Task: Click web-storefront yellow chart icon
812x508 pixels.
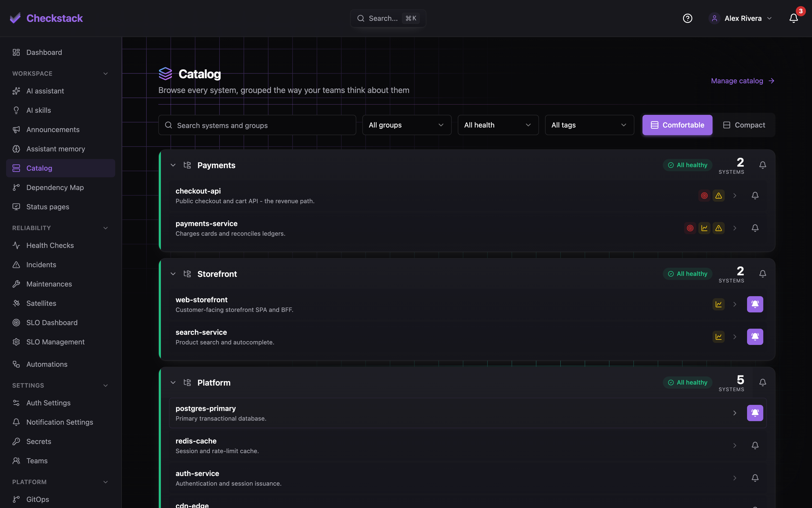Action: [718, 304]
